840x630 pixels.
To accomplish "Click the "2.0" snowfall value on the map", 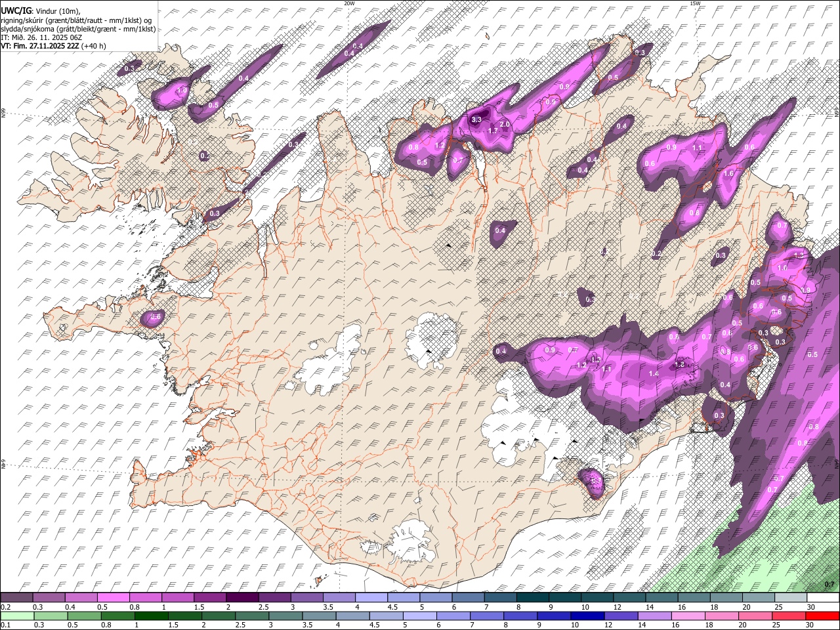I will 505,124.
